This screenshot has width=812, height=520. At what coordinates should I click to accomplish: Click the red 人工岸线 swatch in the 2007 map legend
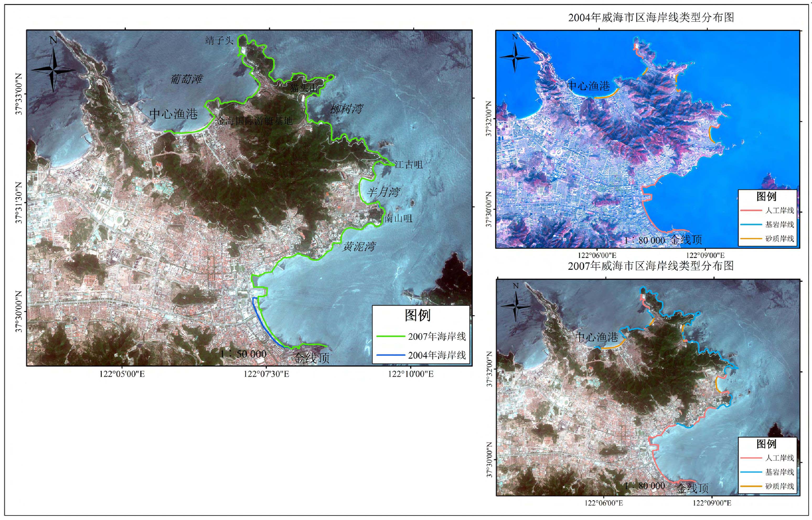(751, 458)
